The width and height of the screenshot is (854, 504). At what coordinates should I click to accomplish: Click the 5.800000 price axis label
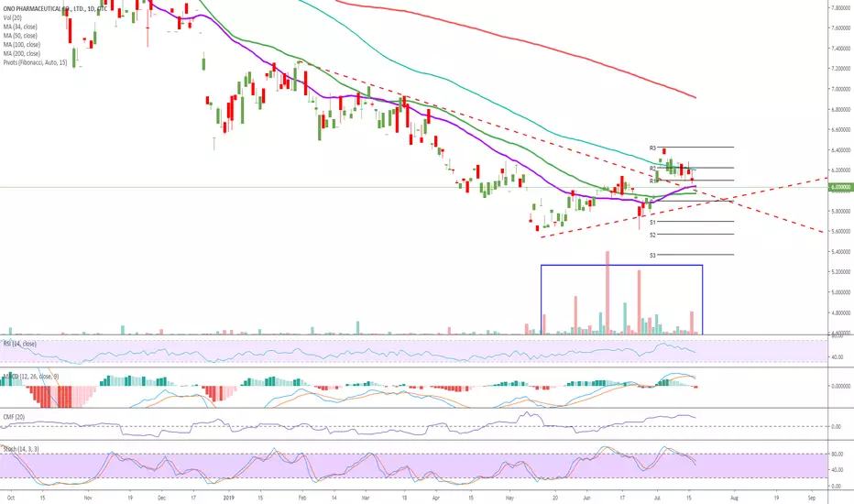point(841,211)
